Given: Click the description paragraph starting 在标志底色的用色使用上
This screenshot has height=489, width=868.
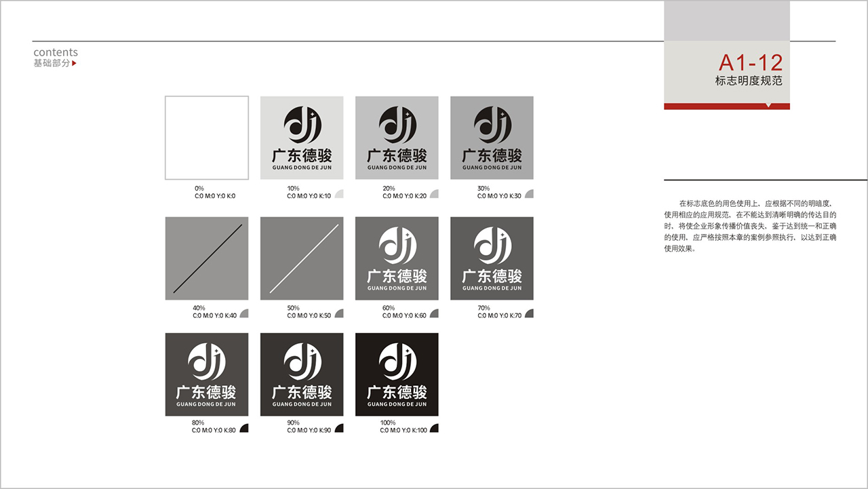Looking at the screenshot, I should pyautogui.click(x=750, y=226).
